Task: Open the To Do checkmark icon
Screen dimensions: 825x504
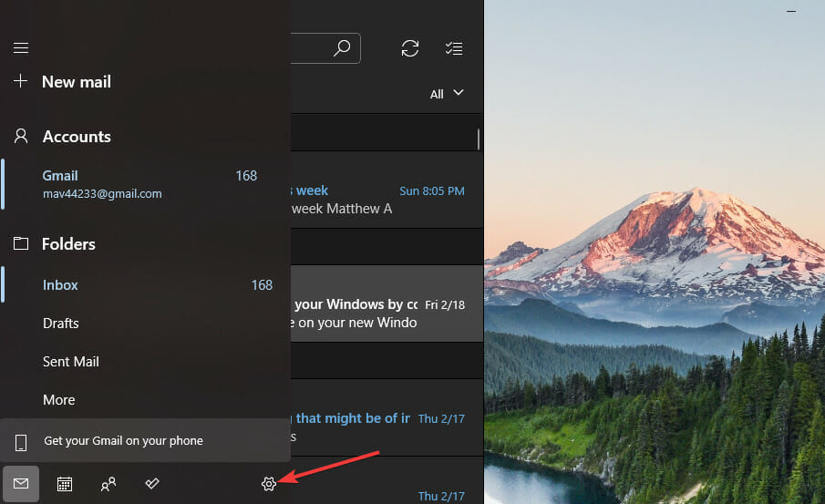Action: 152,483
